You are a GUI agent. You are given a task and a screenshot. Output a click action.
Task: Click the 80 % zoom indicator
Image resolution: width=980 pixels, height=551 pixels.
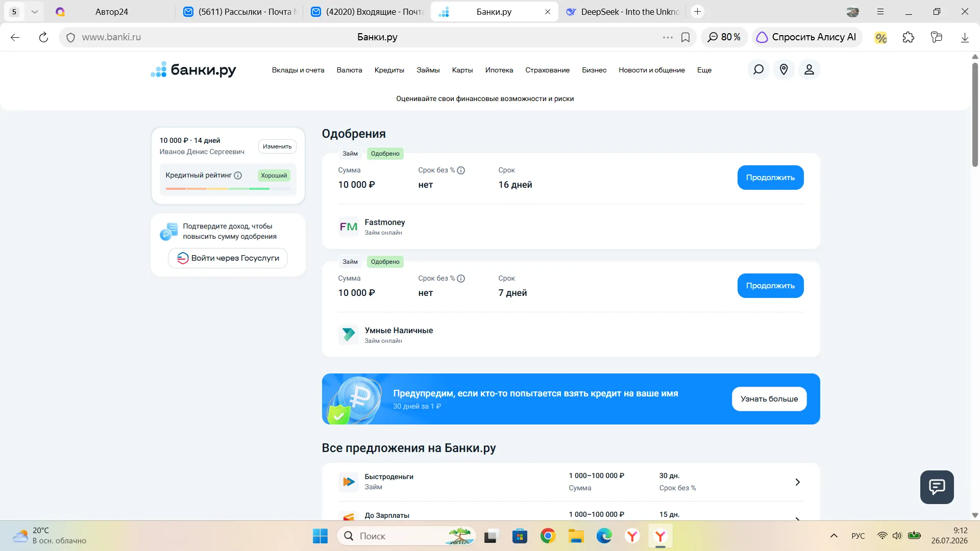point(724,37)
